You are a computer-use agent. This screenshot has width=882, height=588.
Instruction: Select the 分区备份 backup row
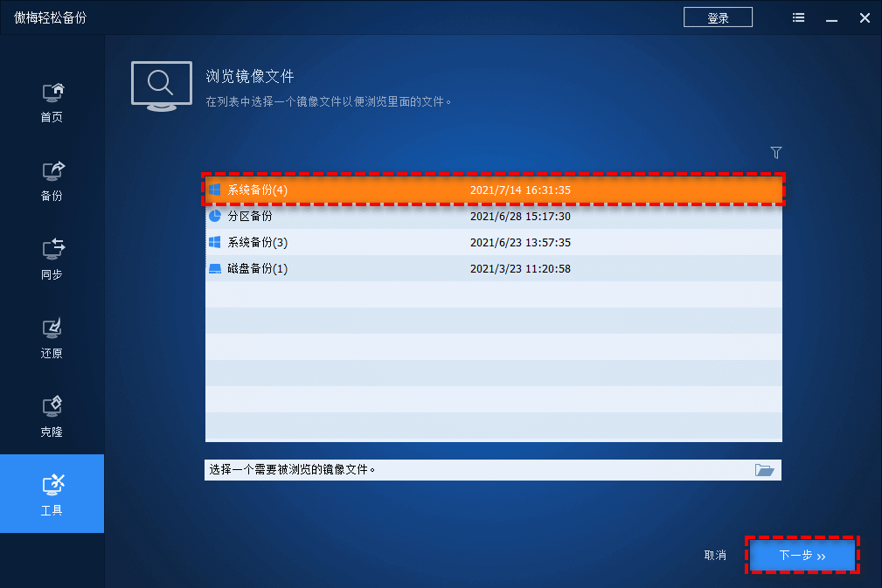[x=493, y=216]
